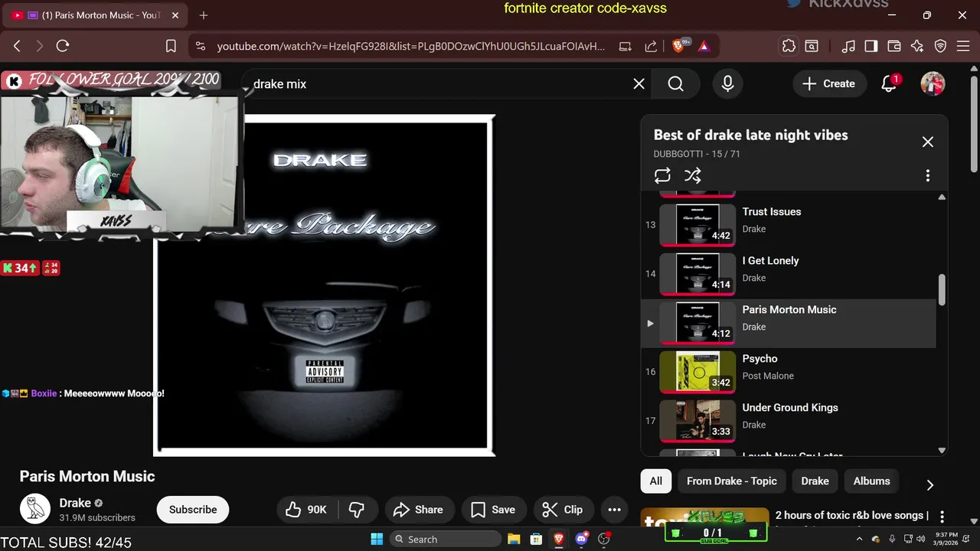
Task: Subscribe to Drake channel
Action: point(193,510)
